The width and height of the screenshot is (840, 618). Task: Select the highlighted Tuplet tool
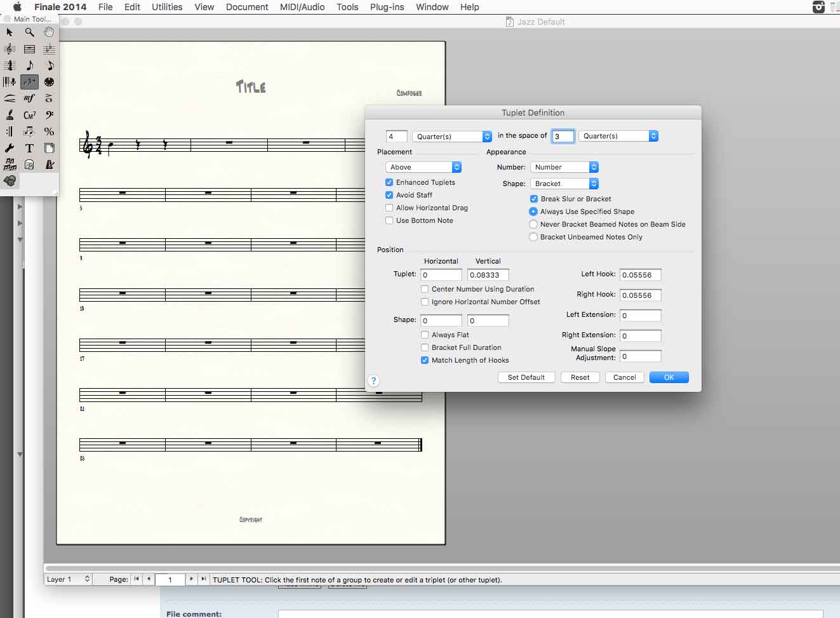(29, 82)
